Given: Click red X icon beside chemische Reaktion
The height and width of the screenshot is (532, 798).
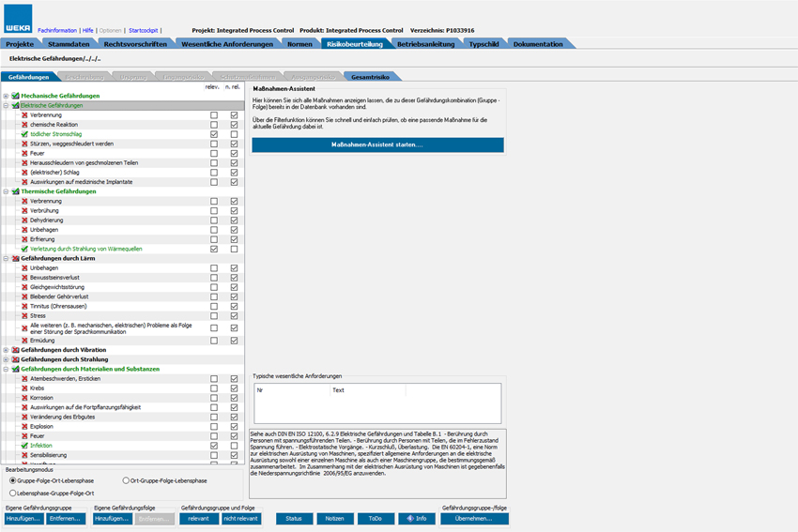Looking at the screenshot, I should 25,125.
